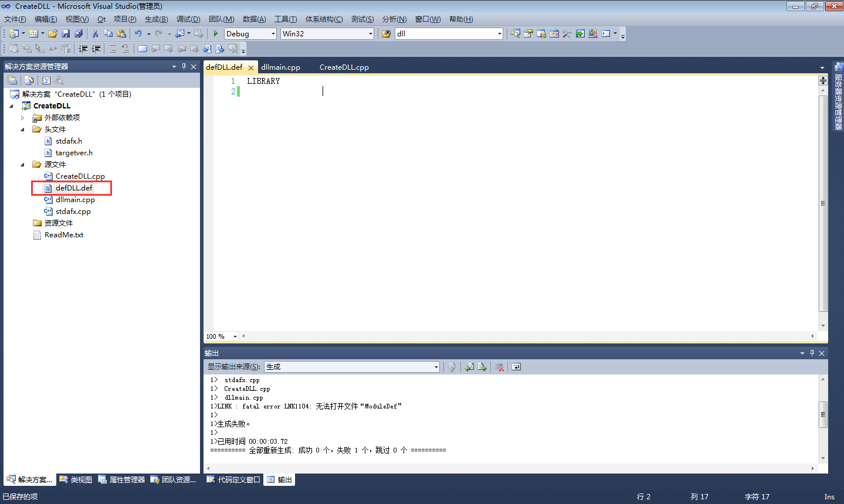The image size is (844, 504).
Task: Toggle auto-hide pin of Solution Explorer
Action: pos(184,66)
